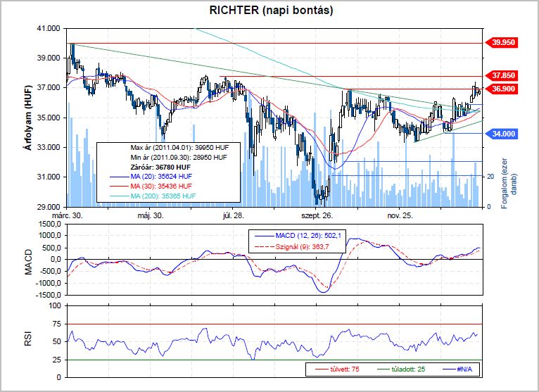Click the 29.000 price axis label
This screenshot has width=539, height=392.
[49, 207]
